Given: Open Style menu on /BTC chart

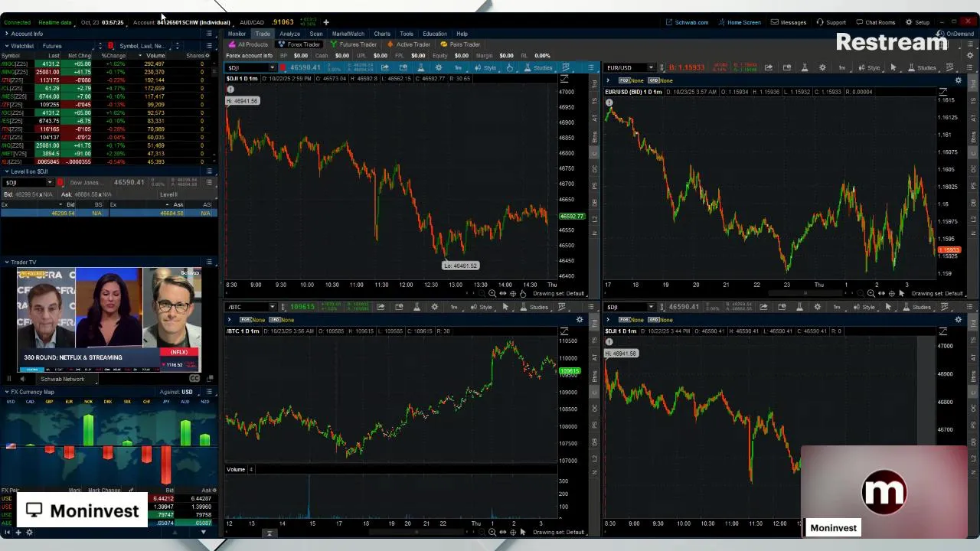Looking at the screenshot, I should click(x=482, y=307).
